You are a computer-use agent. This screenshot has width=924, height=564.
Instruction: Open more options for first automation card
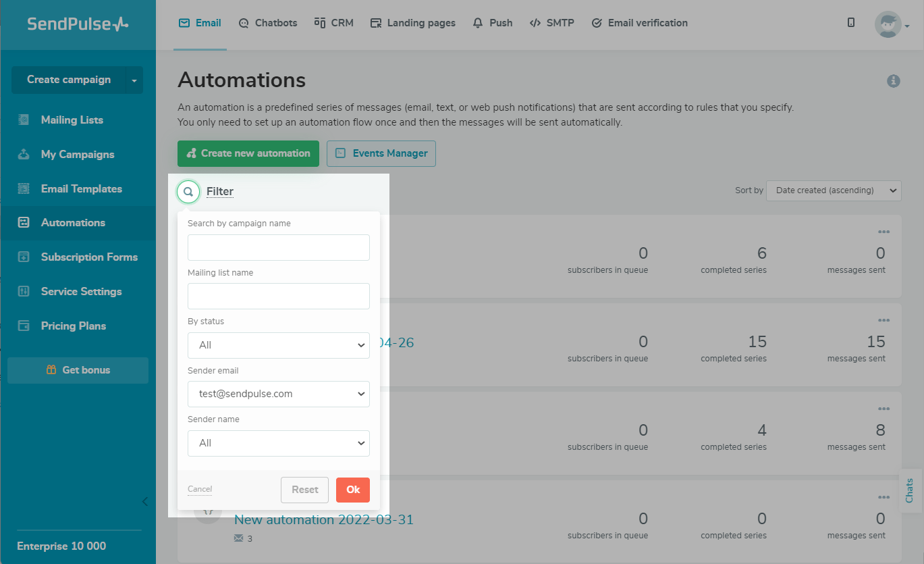[884, 232]
